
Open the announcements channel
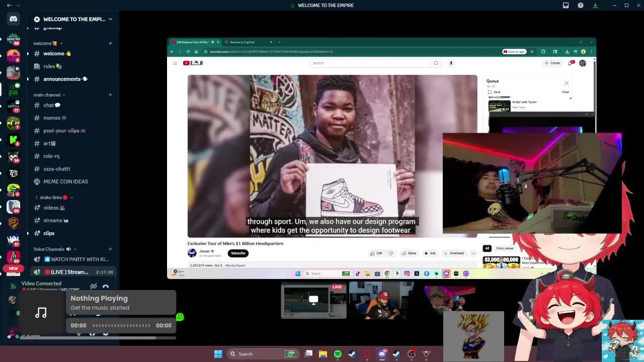[73, 79]
